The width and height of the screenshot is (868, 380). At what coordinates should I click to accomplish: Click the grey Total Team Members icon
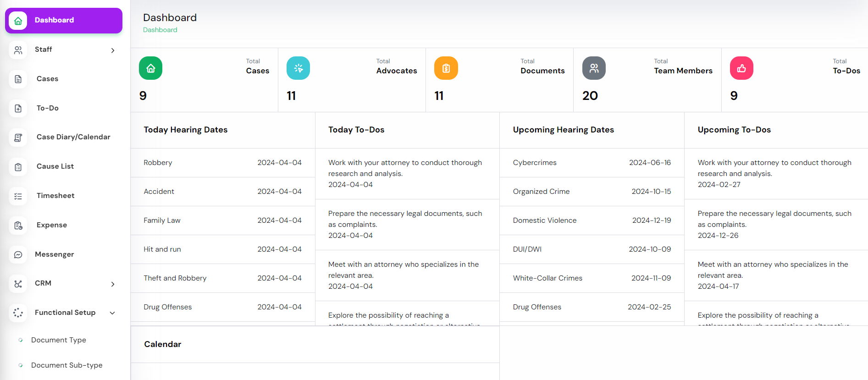pyautogui.click(x=594, y=68)
